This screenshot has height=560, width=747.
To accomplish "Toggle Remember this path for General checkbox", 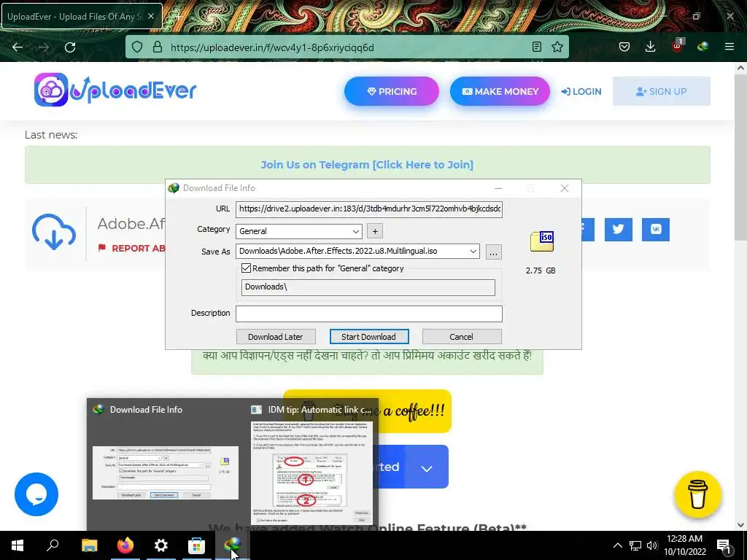I will click(246, 268).
